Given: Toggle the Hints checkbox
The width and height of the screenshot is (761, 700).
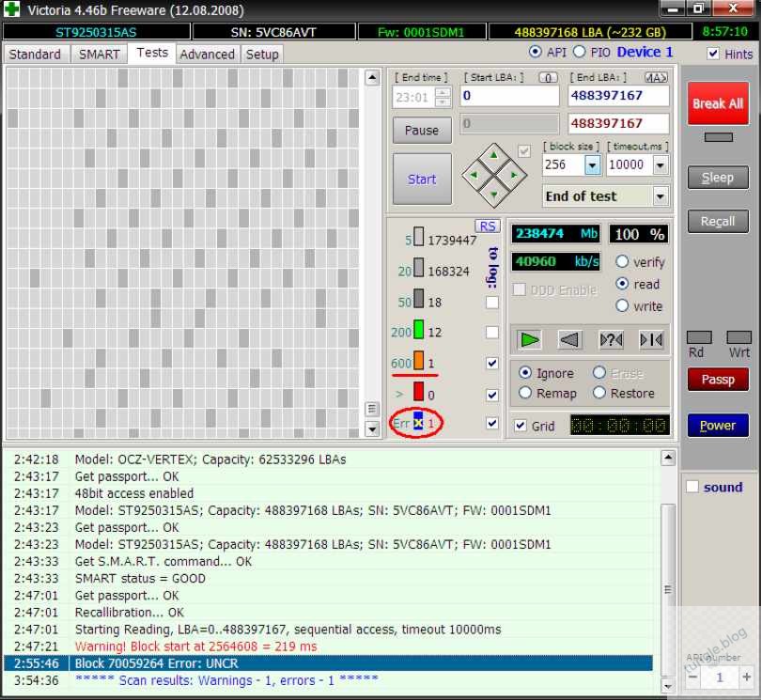Looking at the screenshot, I should pyautogui.click(x=713, y=54).
